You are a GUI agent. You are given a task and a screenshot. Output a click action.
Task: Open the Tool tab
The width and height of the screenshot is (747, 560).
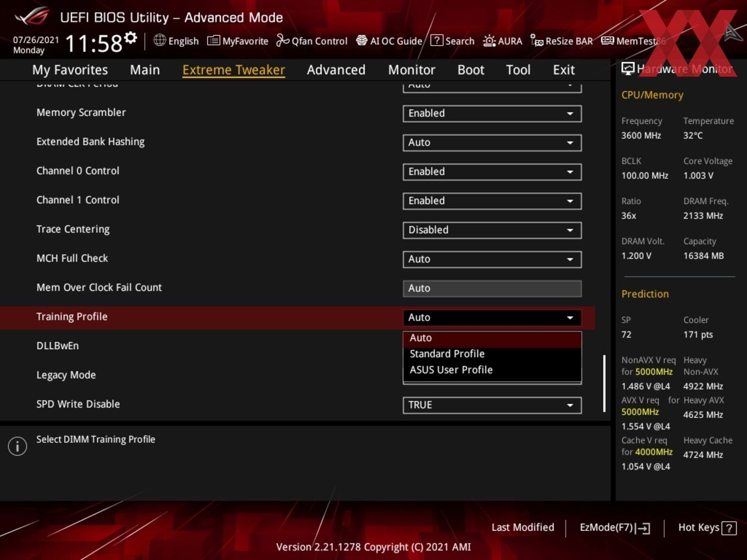[x=518, y=70]
